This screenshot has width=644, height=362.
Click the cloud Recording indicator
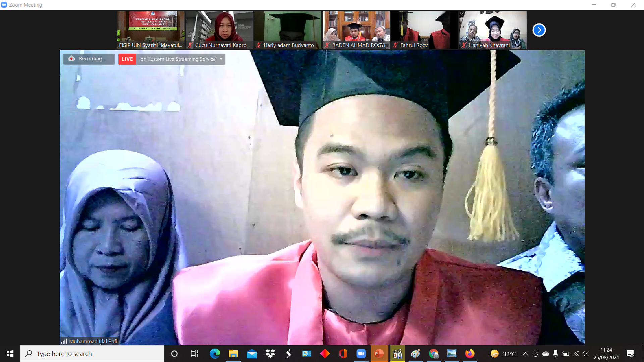[x=89, y=59]
